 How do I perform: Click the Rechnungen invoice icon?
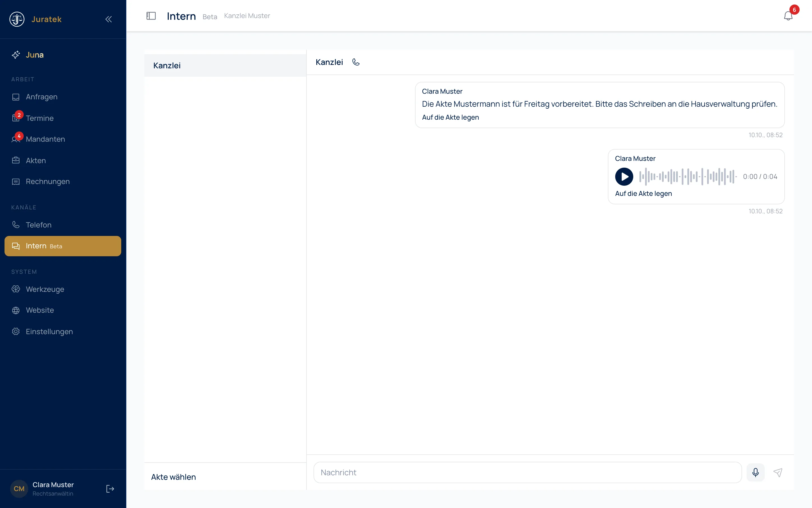pyautogui.click(x=16, y=182)
